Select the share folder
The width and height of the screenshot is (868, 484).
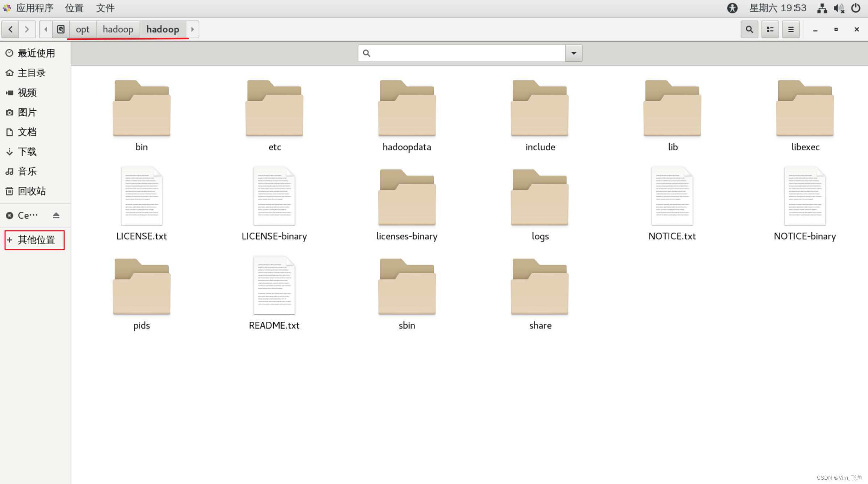coord(540,294)
